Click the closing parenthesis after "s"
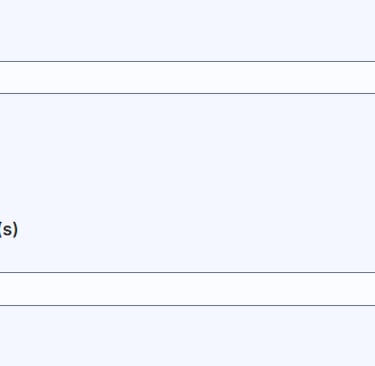This screenshot has width=375, height=366. pos(15,230)
